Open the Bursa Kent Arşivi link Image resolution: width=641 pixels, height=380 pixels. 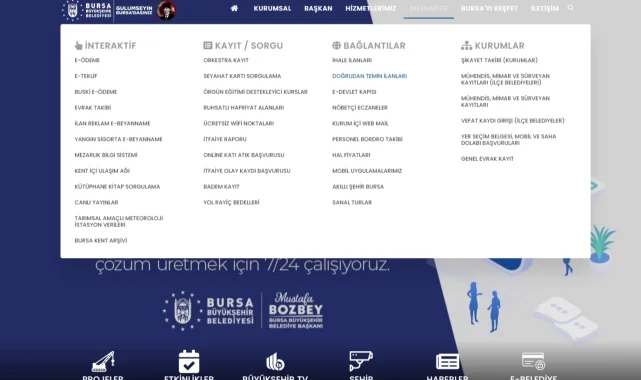[101, 241]
